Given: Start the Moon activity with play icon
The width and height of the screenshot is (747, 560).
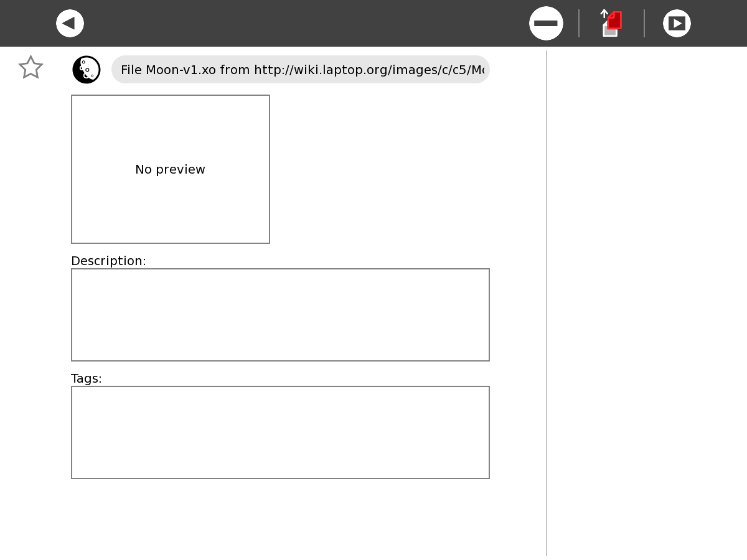Looking at the screenshot, I should tap(677, 24).
